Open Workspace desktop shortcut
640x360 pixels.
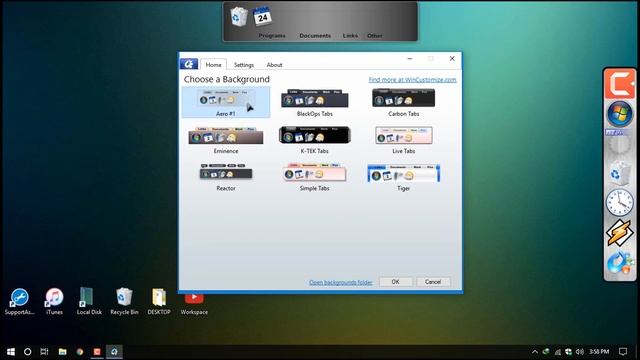pyautogui.click(x=194, y=304)
